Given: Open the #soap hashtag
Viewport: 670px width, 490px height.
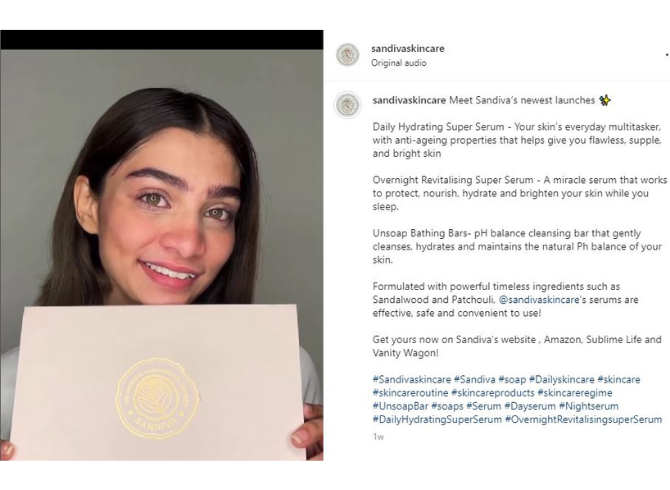Looking at the screenshot, I should click(512, 379).
